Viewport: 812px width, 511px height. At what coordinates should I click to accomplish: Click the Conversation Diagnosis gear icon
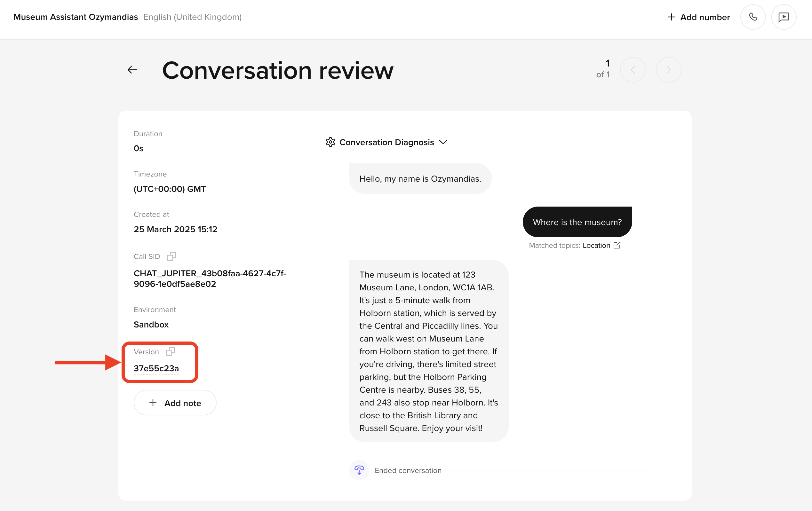[x=330, y=142]
